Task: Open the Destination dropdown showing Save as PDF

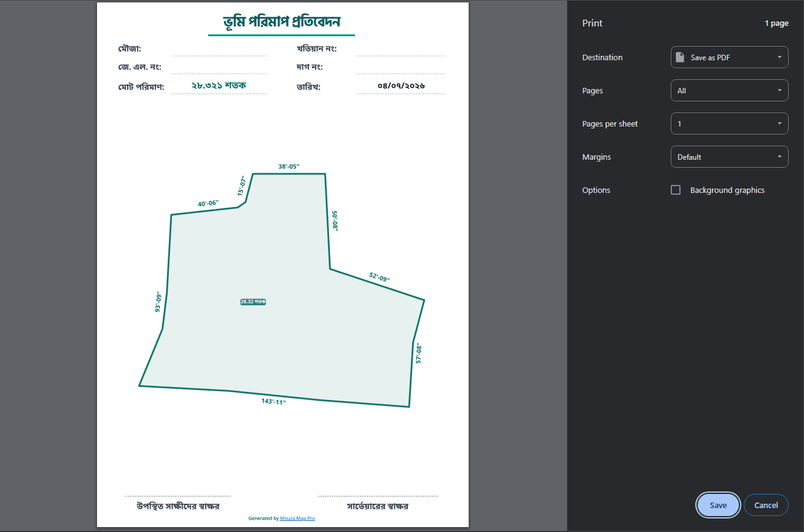Action: [729, 57]
